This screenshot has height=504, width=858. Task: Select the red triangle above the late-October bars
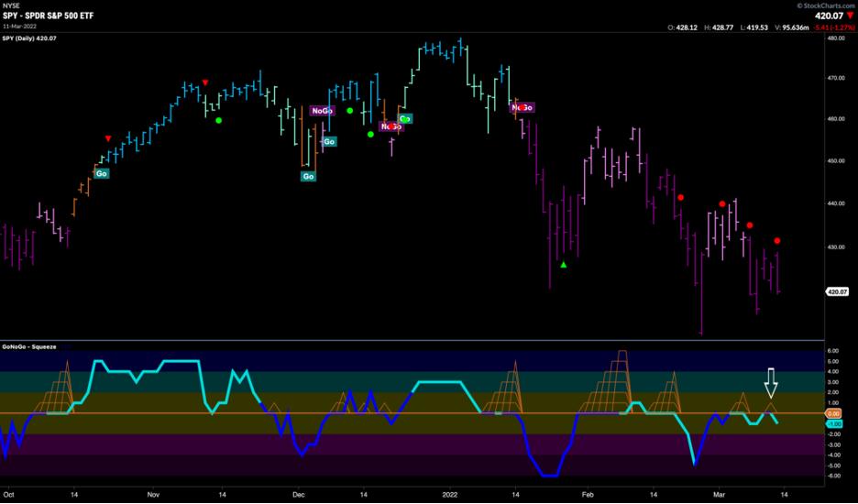pyautogui.click(x=108, y=138)
